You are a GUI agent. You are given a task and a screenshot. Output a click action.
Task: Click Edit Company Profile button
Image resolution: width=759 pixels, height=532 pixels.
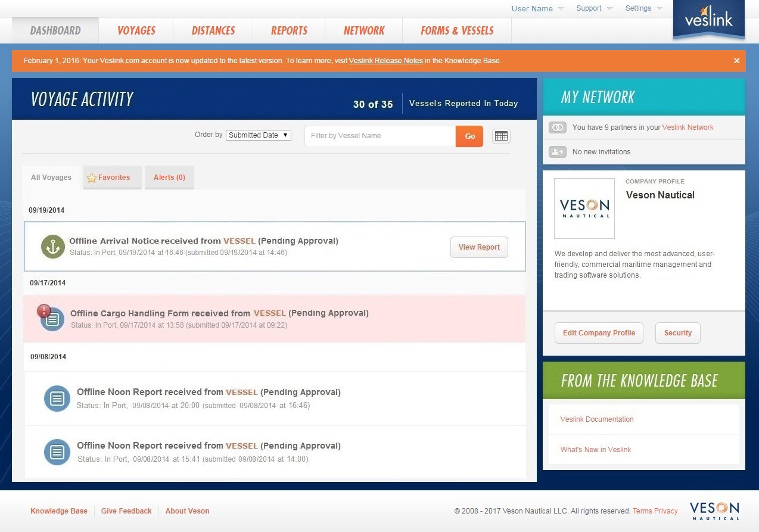(599, 333)
